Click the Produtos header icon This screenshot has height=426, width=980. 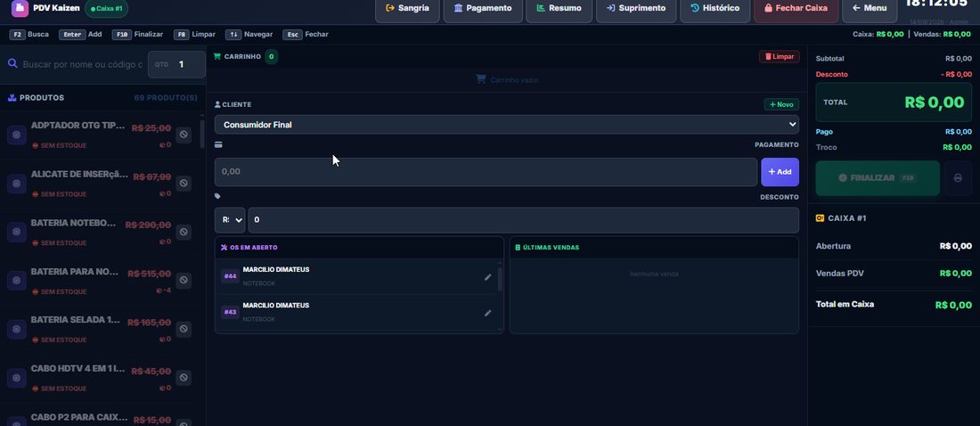click(12, 97)
